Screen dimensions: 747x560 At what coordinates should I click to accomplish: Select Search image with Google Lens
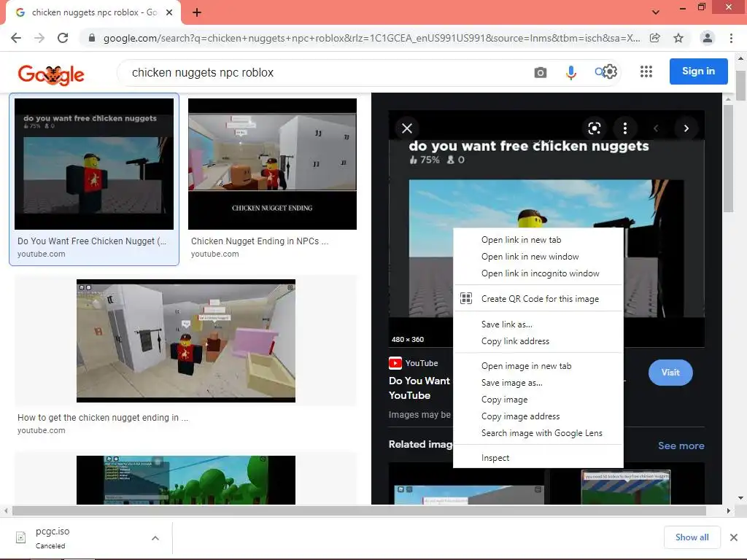click(538, 433)
